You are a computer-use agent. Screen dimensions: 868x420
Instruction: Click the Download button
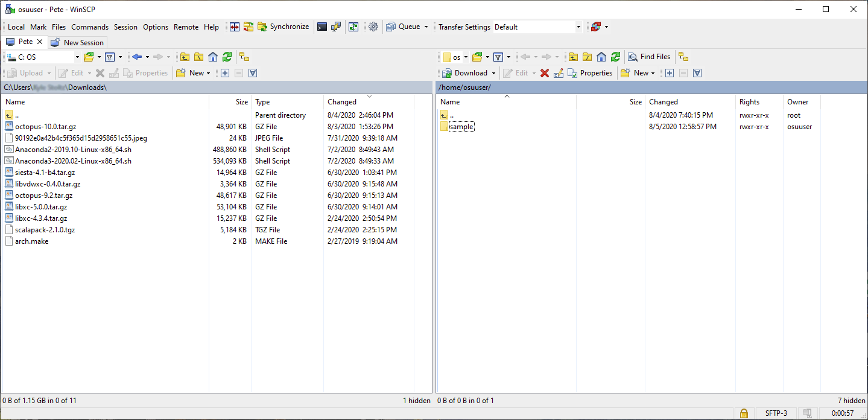coord(469,73)
